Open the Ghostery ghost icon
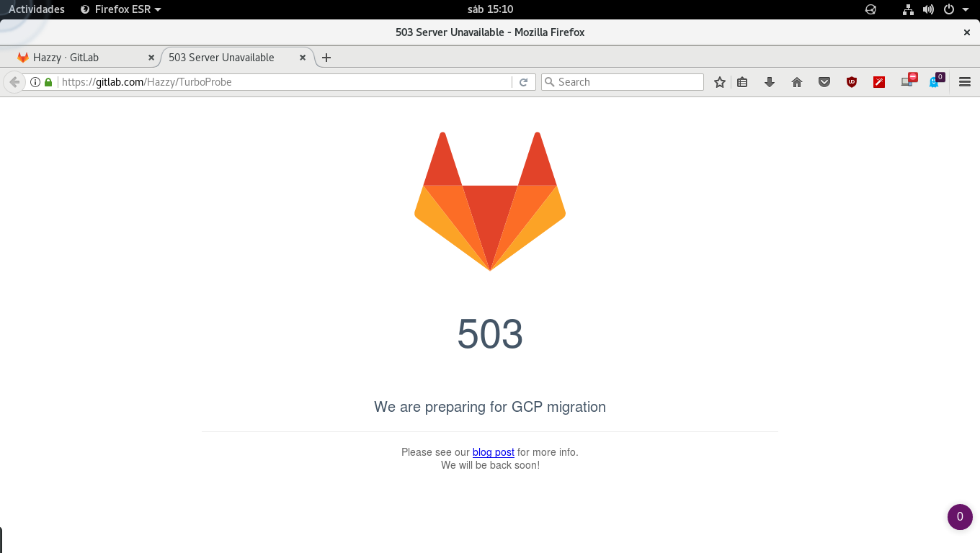 (935, 81)
